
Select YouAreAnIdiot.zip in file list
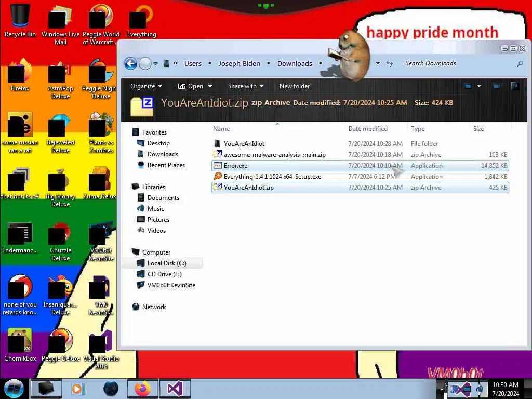click(360, 187)
